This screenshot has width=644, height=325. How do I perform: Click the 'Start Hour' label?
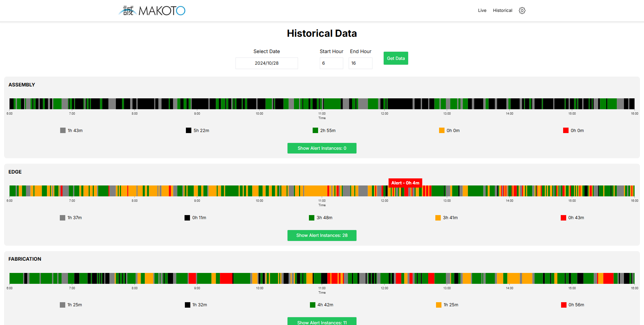(x=331, y=51)
